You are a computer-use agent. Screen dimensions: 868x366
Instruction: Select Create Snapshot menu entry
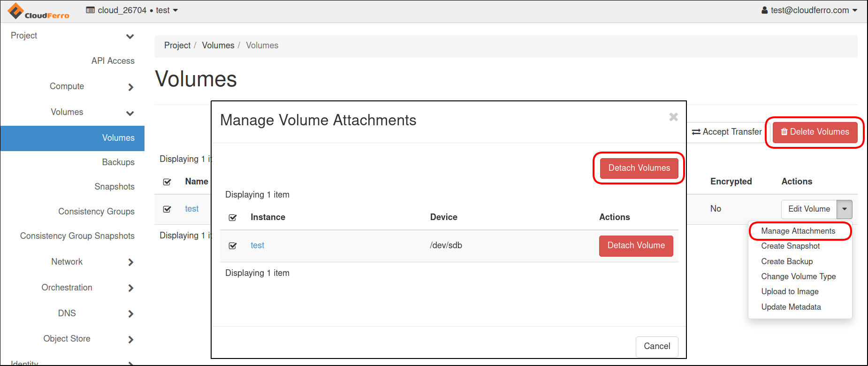[790, 246]
